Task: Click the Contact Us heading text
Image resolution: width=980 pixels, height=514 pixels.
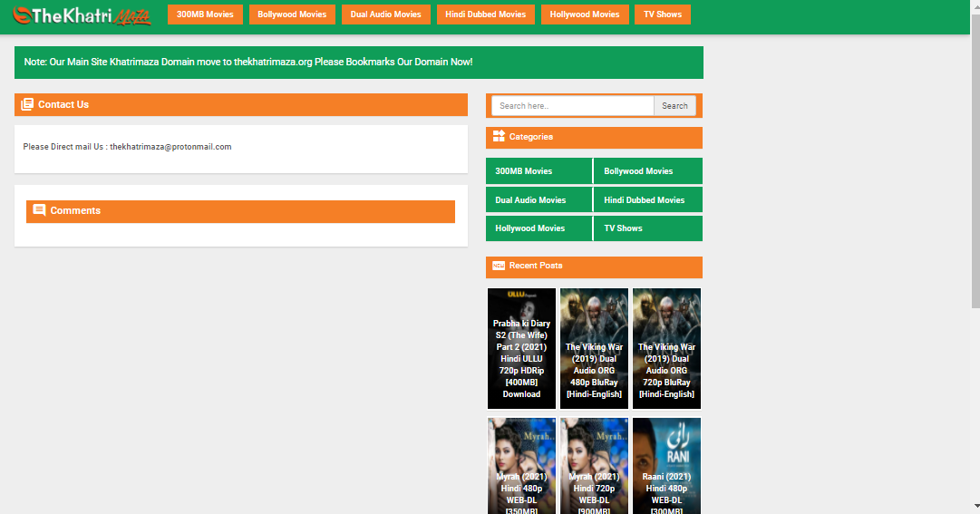Action: 63,104
